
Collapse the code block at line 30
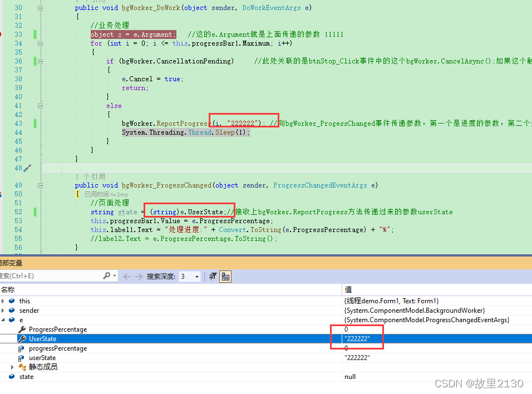tap(40, 8)
